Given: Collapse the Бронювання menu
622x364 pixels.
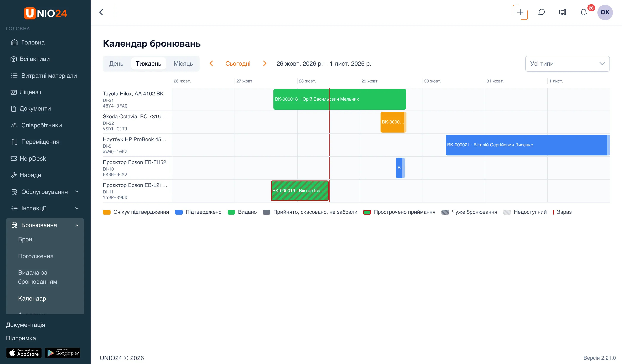Looking at the screenshot, I should pyautogui.click(x=45, y=225).
